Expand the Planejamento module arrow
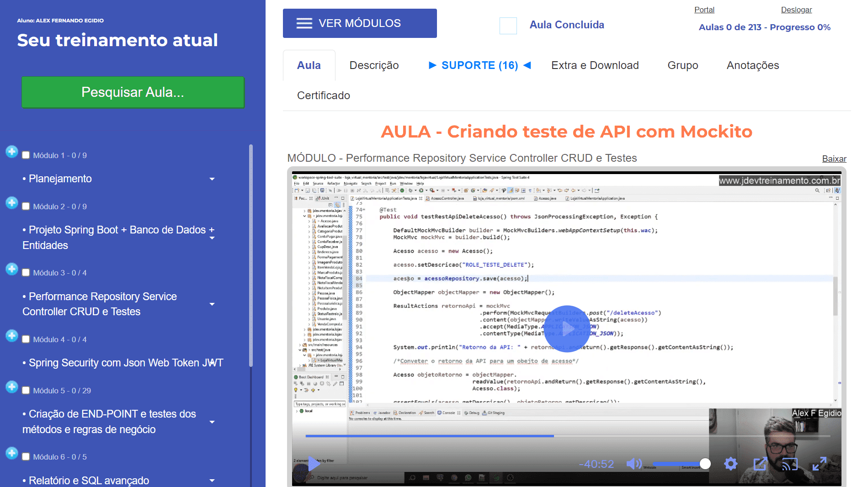The image size is (868, 487). tap(212, 179)
